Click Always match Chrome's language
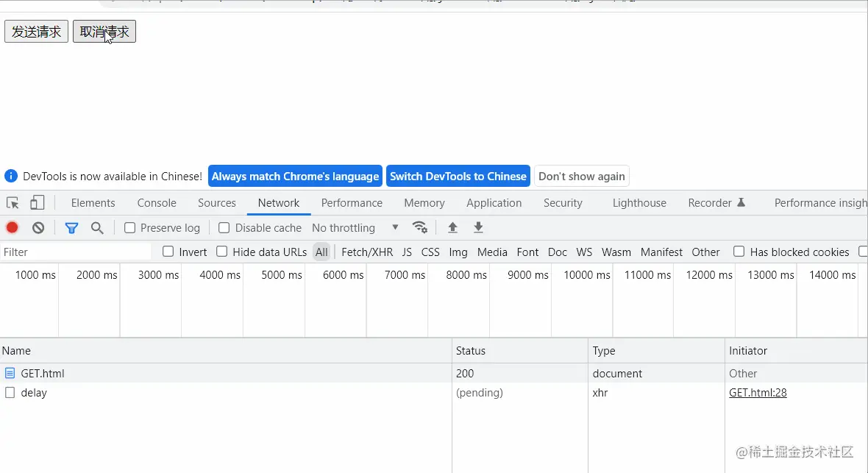868x473 pixels. click(295, 176)
